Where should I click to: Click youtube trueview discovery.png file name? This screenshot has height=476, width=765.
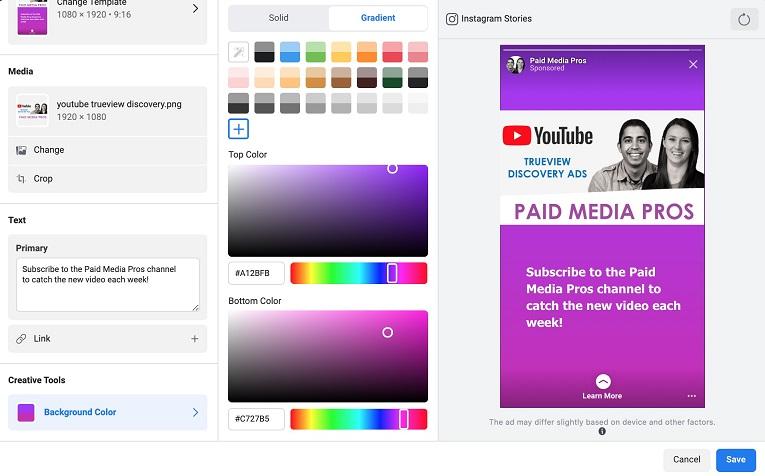click(x=119, y=104)
